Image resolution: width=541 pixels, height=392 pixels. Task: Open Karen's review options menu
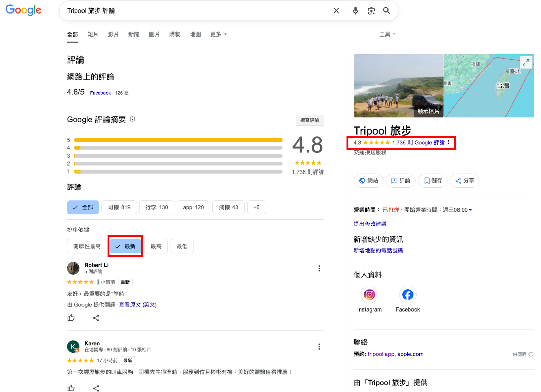(319, 347)
